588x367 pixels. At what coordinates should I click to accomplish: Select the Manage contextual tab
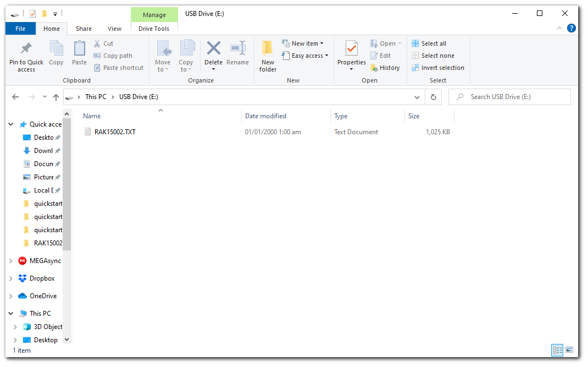[x=154, y=15]
